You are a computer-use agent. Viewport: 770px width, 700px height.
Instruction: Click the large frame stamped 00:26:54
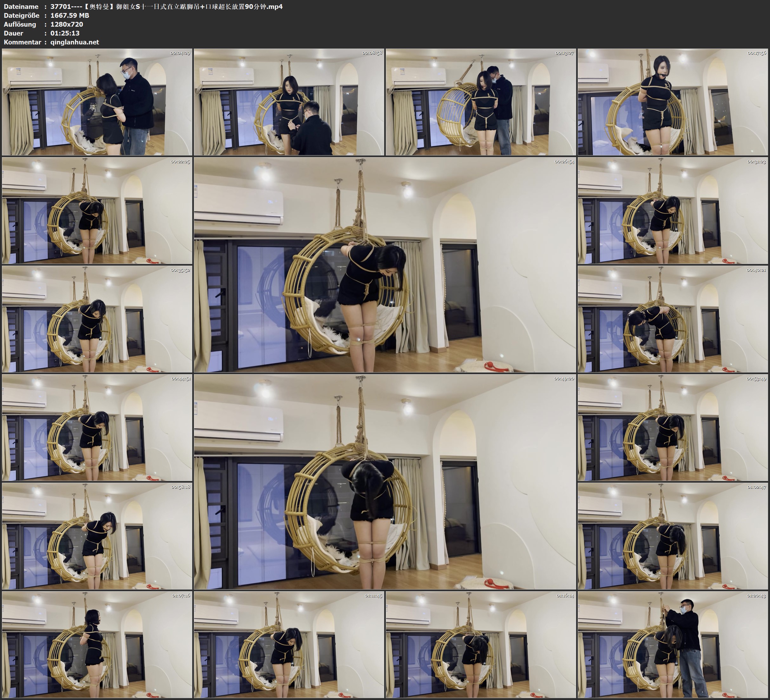pos(385,264)
